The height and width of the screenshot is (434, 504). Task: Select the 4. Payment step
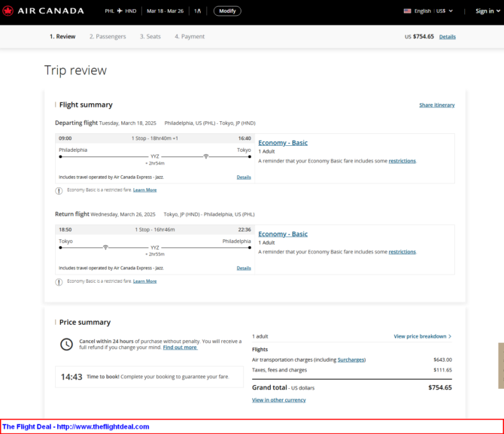pyautogui.click(x=190, y=36)
